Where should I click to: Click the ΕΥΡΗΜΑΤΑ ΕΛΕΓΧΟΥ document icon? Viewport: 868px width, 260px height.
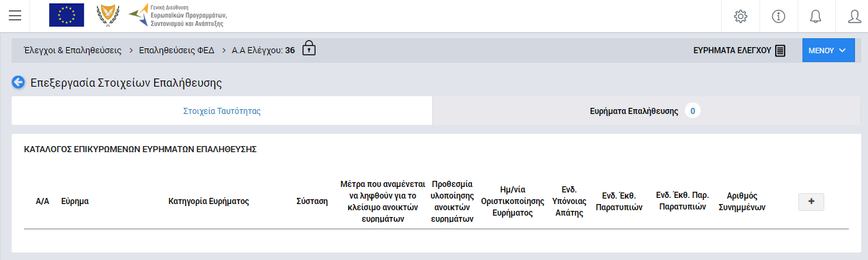780,50
